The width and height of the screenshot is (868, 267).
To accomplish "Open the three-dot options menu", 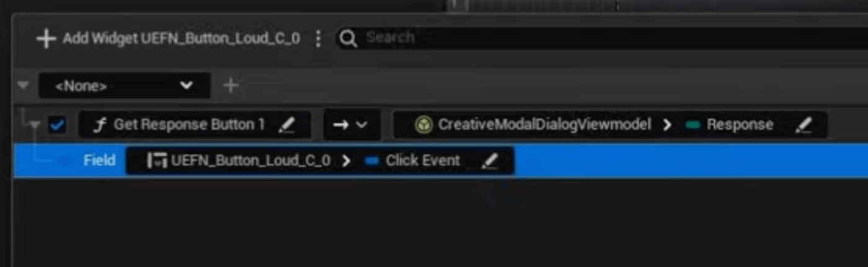I will pos(318,39).
